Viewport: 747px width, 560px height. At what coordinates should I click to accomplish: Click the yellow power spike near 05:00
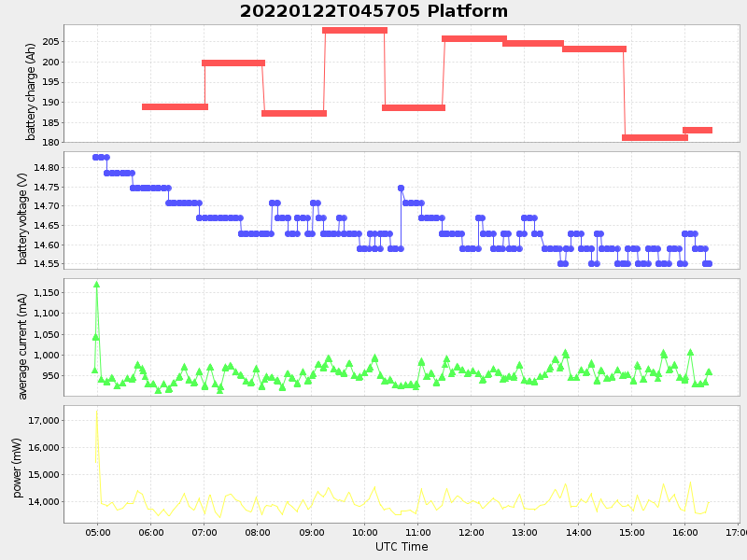pos(96,417)
